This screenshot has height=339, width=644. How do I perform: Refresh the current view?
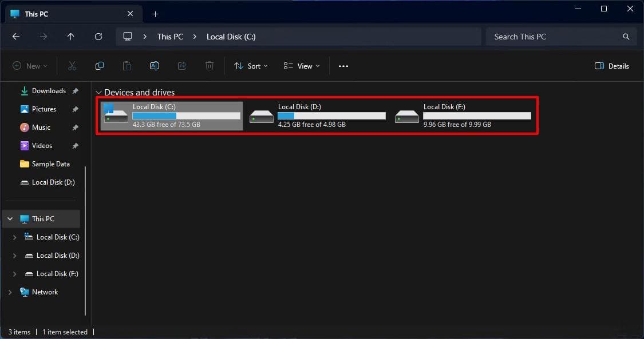point(98,37)
